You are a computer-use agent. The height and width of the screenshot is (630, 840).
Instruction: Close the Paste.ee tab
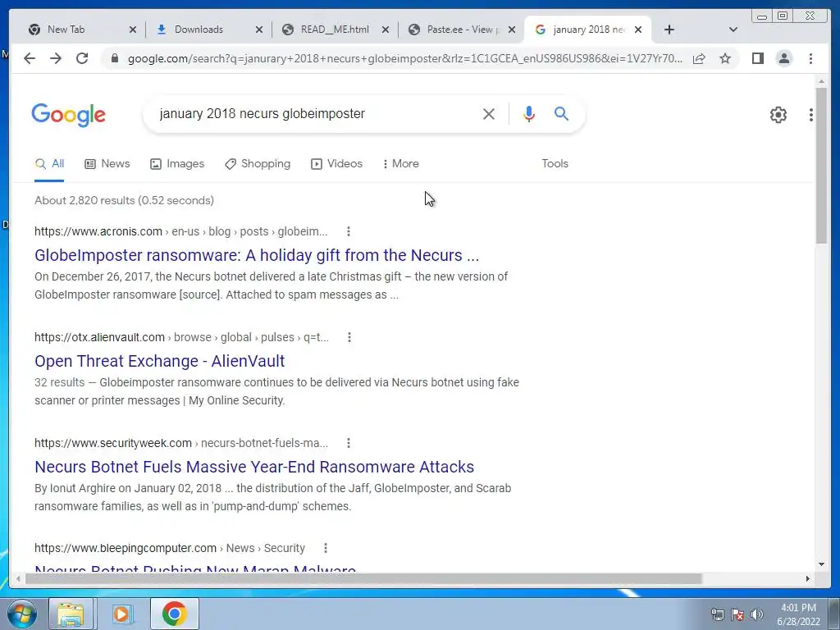(512, 30)
